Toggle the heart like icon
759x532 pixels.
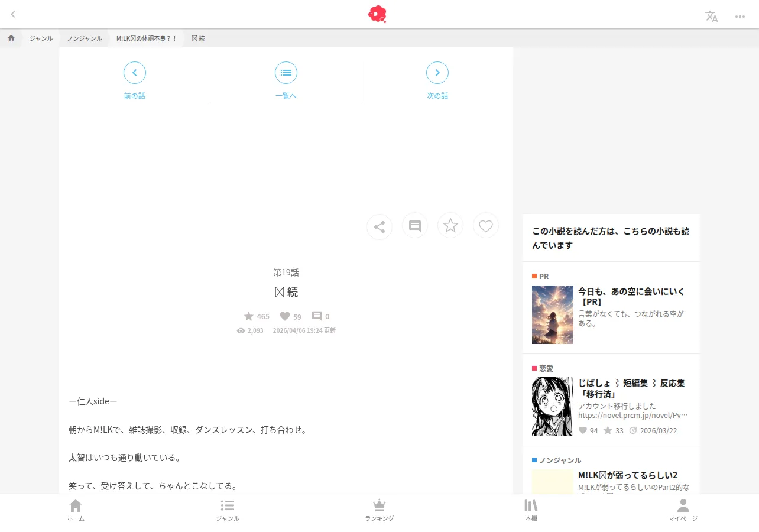pyautogui.click(x=486, y=225)
